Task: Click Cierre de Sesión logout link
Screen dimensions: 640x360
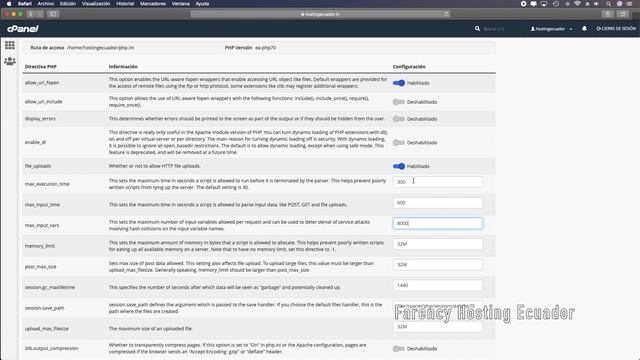Action: (616, 29)
